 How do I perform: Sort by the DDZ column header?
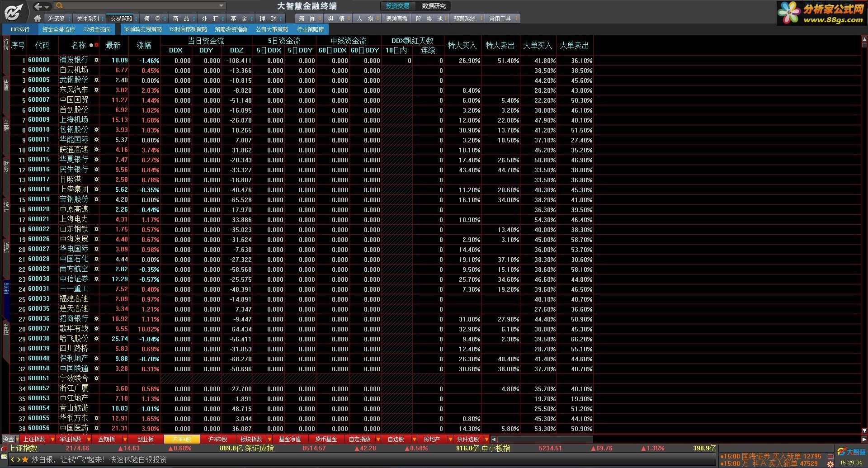click(237, 50)
